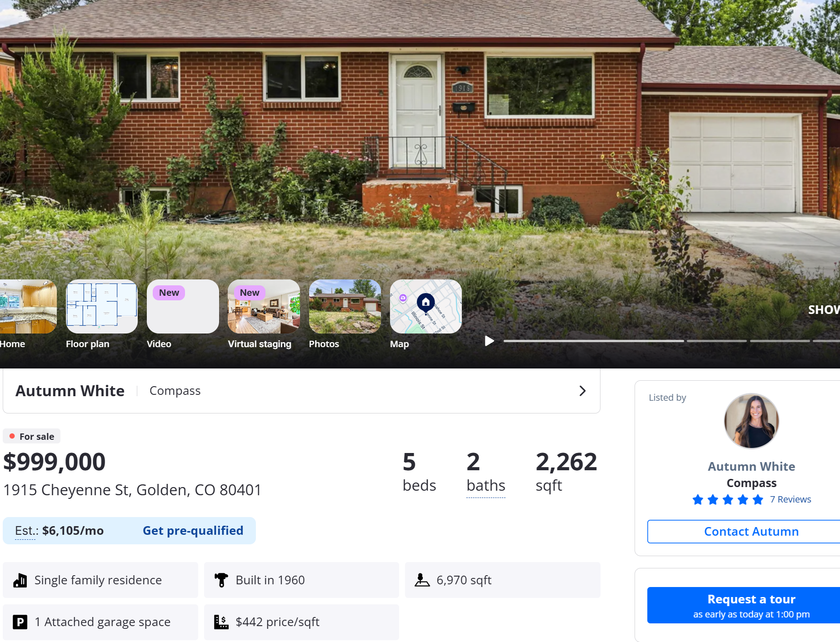The image size is (840, 642).
Task: Click the Compass brokerage name beside Autumn White
Action: [x=175, y=391]
